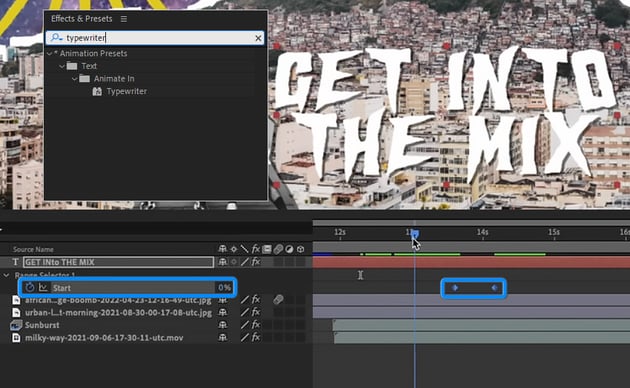Select the Animate In folder icon
This screenshot has width=630, height=388.
click(x=84, y=78)
